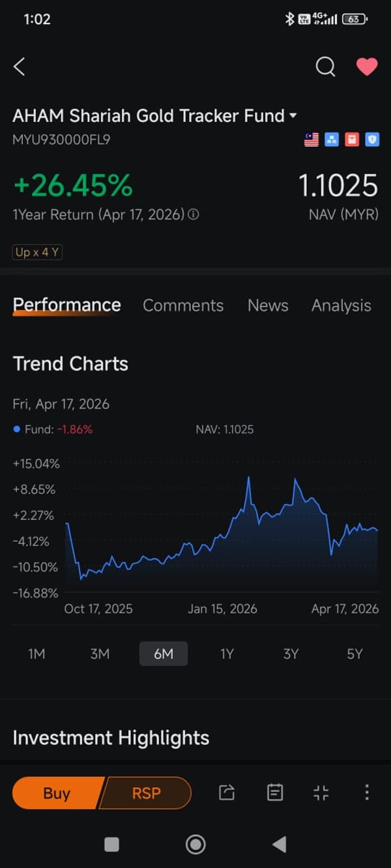
Task: Choose the 1Y chart range
Action: pos(227,654)
